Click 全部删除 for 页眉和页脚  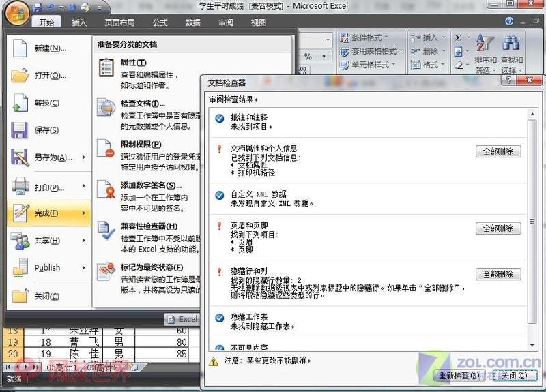click(498, 228)
